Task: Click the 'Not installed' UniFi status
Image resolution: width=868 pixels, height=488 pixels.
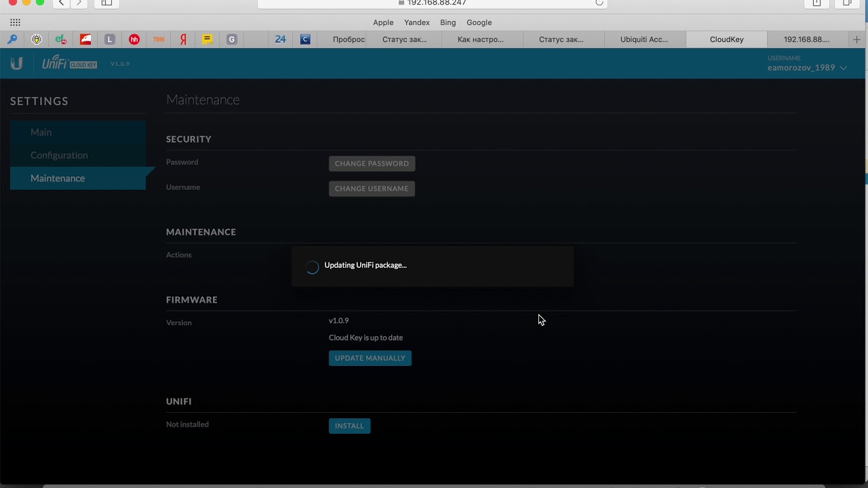Action: pyautogui.click(x=187, y=424)
